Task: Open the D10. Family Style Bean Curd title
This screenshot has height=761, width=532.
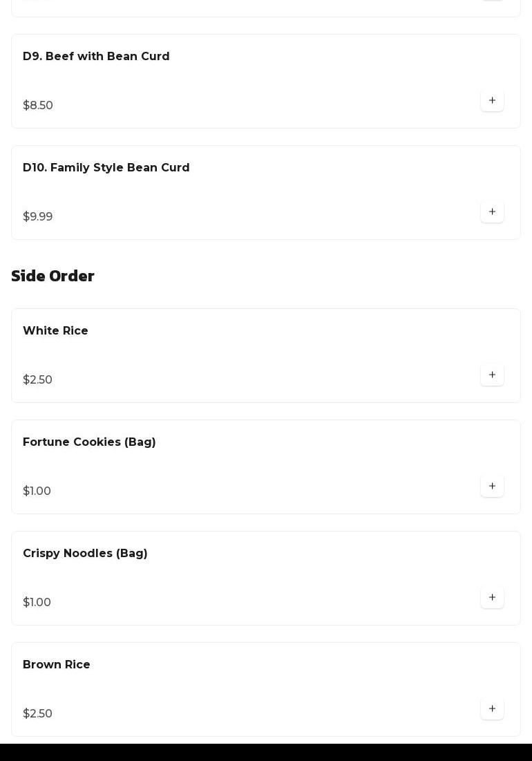Action: click(x=106, y=168)
